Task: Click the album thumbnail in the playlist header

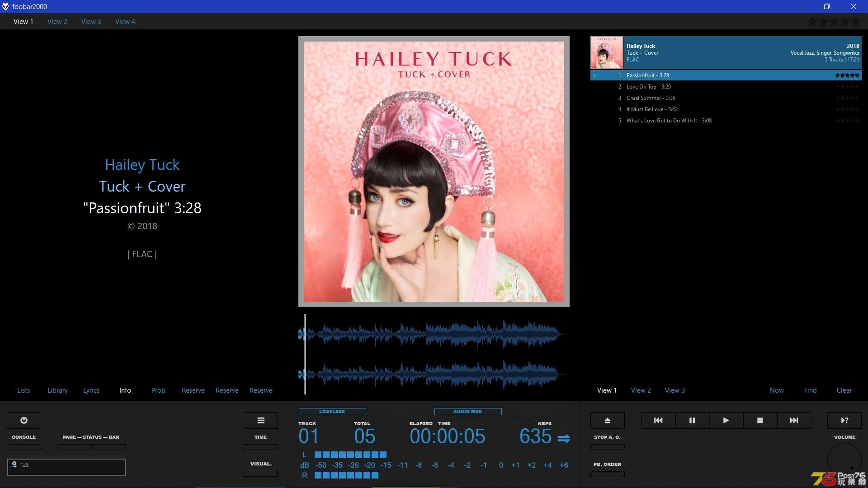Action: [607, 53]
